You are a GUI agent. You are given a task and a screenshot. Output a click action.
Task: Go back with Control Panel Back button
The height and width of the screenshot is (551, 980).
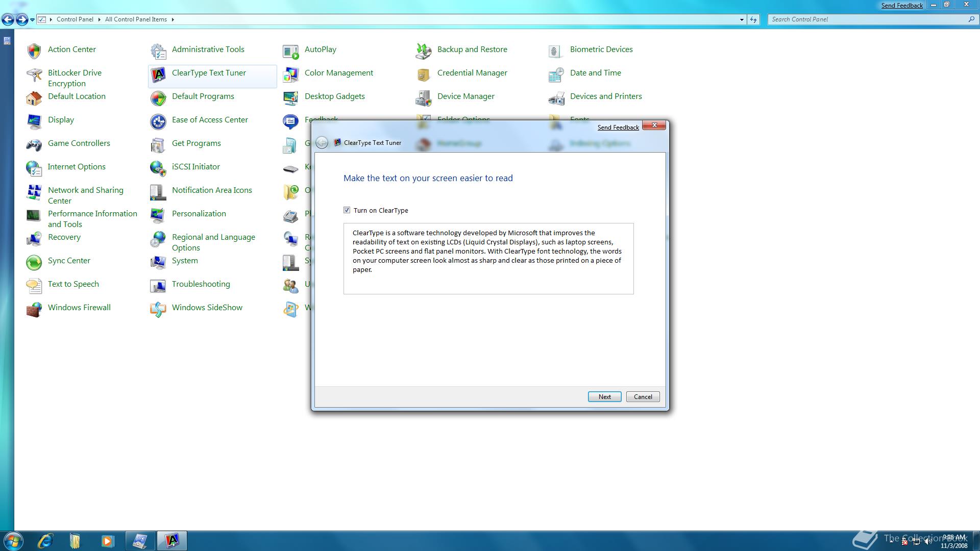(8, 20)
